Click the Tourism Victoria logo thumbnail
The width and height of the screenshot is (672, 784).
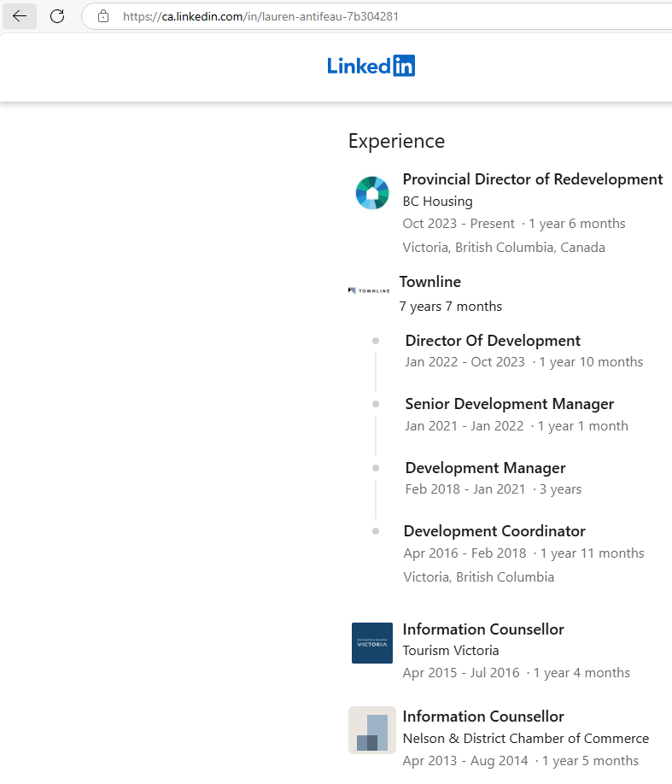point(372,643)
